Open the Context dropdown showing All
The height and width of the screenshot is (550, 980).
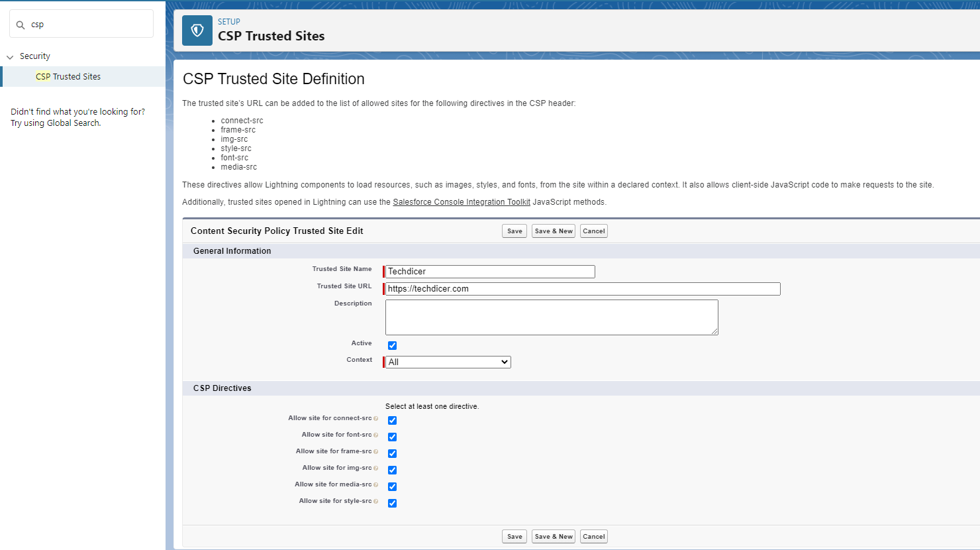pyautogui.click(x=448, y=362)
